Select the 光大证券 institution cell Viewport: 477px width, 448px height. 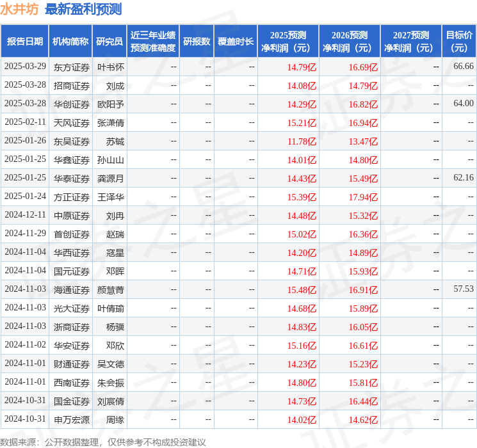[x=72, y=308]
